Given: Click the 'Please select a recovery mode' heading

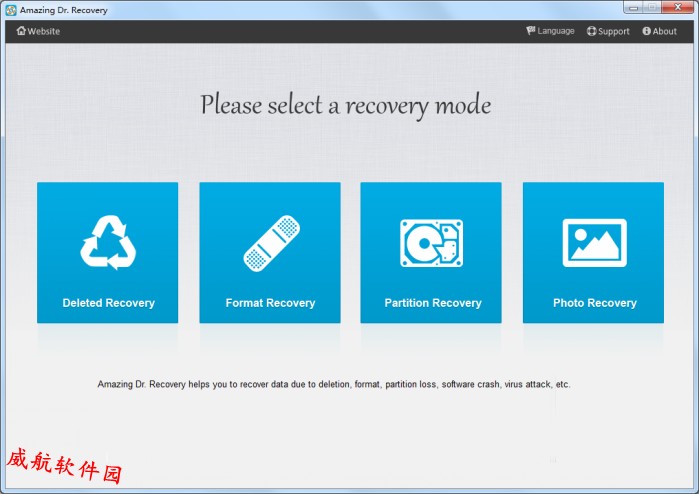Looking at the screenshot, I should pos(345,106).
